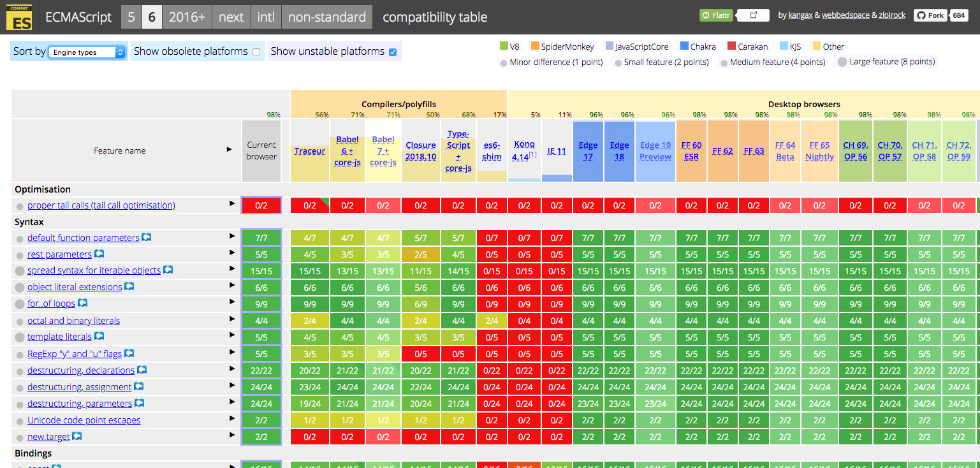
Task: Click the gray significance dot beside spread syntax
Action: coord(20,271)
